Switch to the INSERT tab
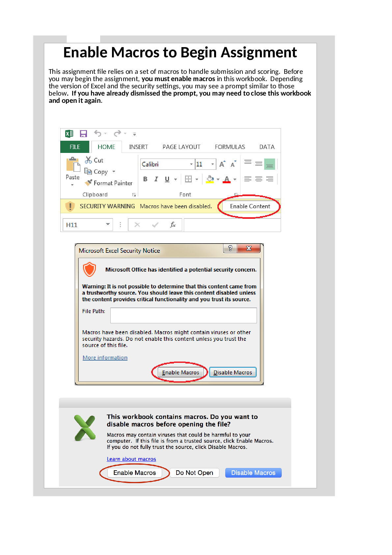 tap(138, 147)
